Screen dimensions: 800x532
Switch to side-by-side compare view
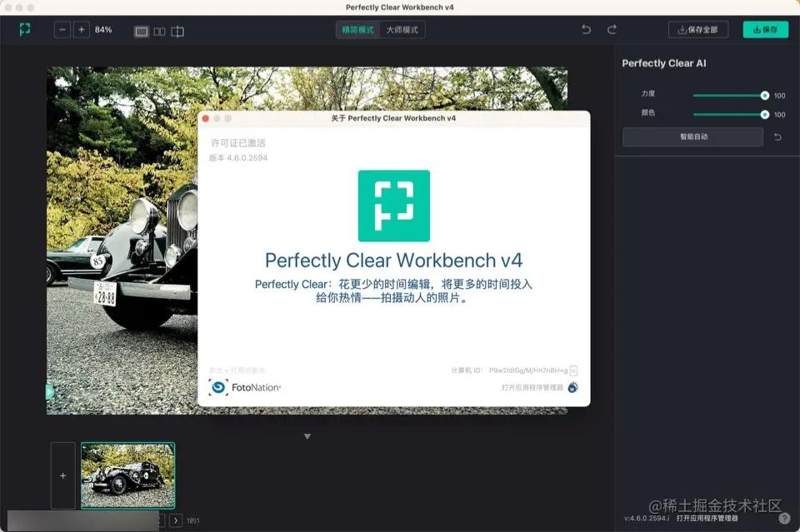159,32
